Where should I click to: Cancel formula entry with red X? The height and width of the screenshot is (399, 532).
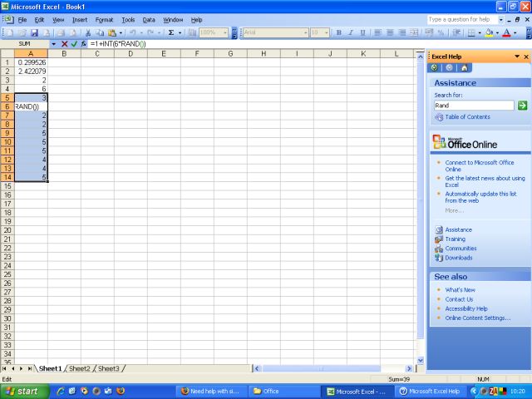(x=65, y=44)
